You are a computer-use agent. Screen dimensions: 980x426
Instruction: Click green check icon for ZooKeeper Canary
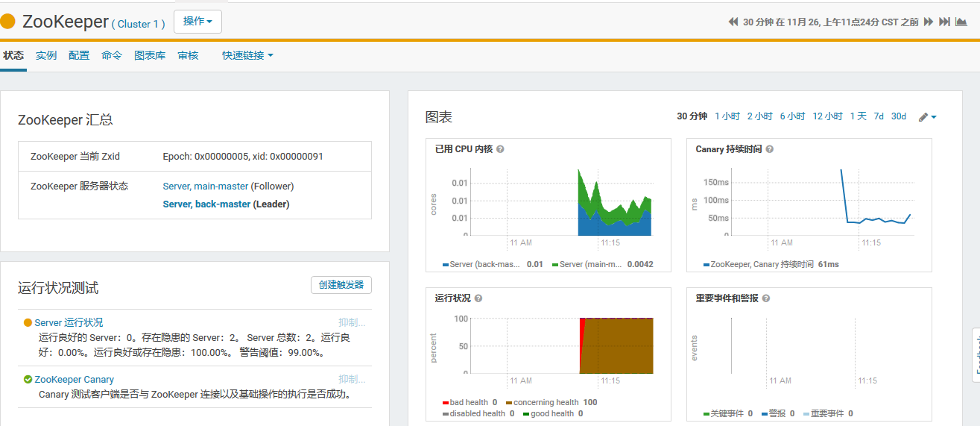click(28, 380)
